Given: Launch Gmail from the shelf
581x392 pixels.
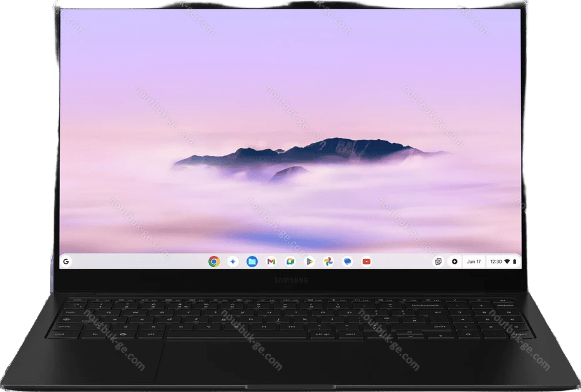Looking at the screenshot, I should click(x=271, y=262).
